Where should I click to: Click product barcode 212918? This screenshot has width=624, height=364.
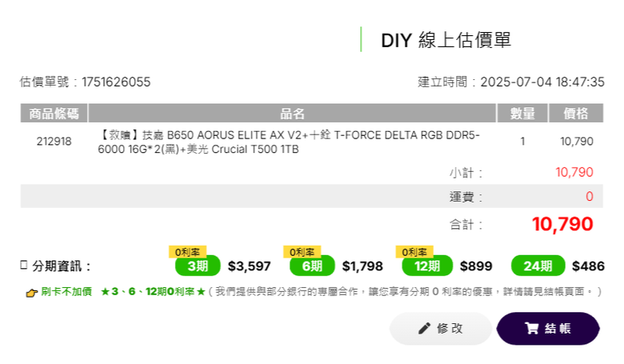coord(54,142)
